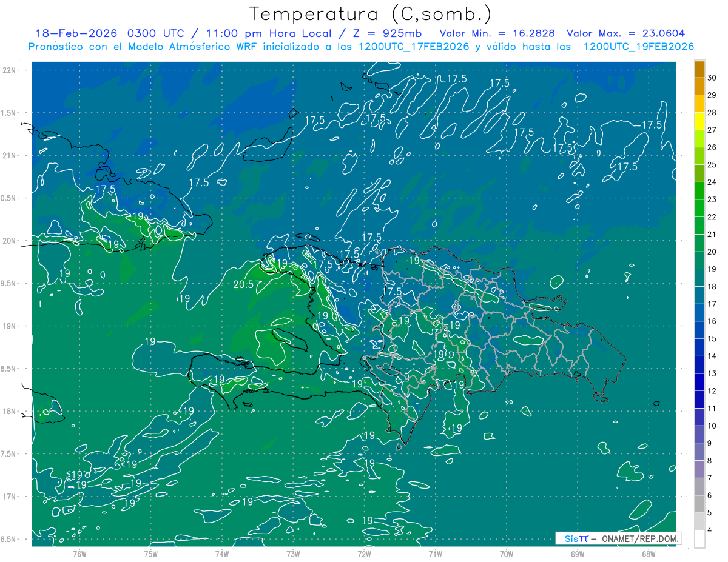Click the '76W' longitude axis label
The width and height of the screenshot is (728, 562).
[79, 554]
